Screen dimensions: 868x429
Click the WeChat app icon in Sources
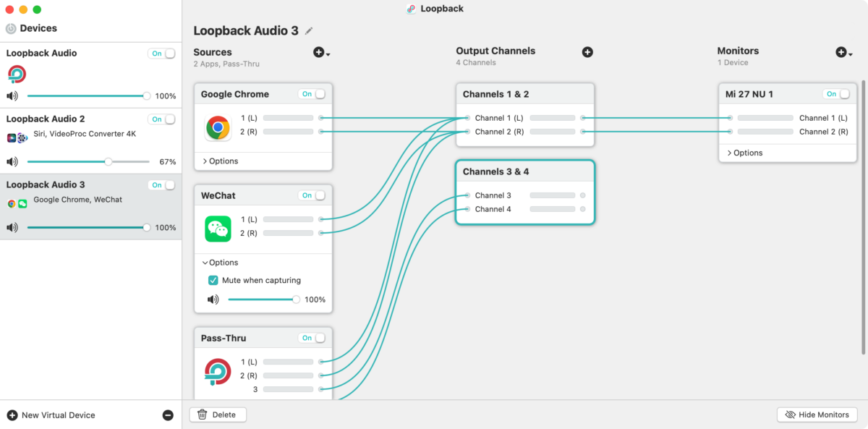pyautogui.click(x=218, y=229)
